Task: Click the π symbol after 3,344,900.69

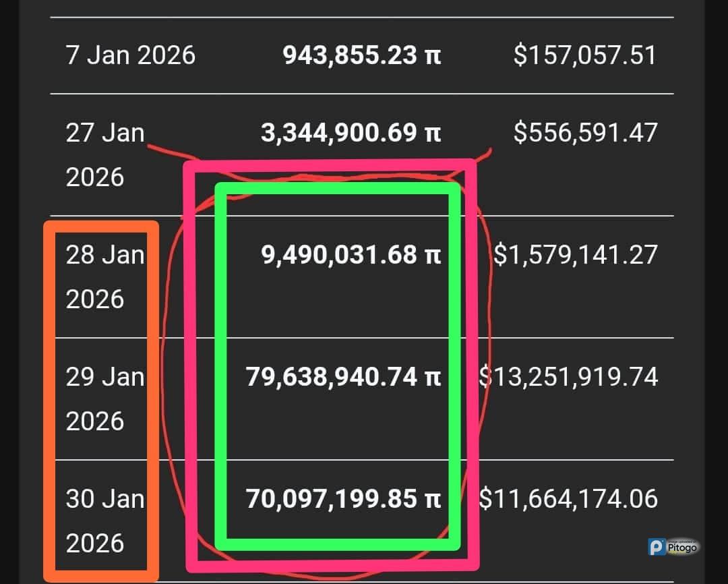Action: coord(433,133)
